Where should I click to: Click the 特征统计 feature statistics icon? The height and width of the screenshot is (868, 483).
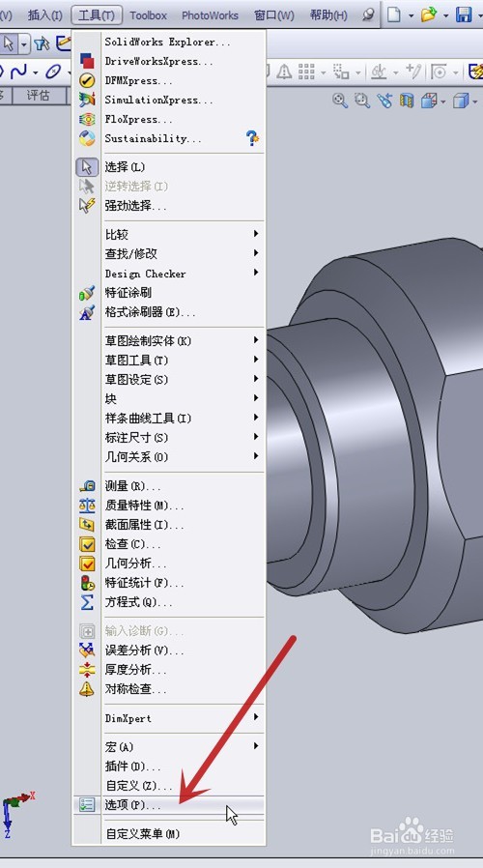pos(87,583)
